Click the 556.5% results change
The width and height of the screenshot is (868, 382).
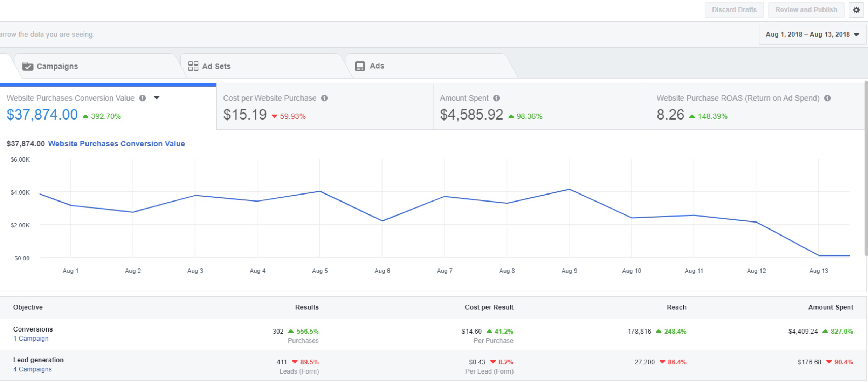click(x=303, y=331)
